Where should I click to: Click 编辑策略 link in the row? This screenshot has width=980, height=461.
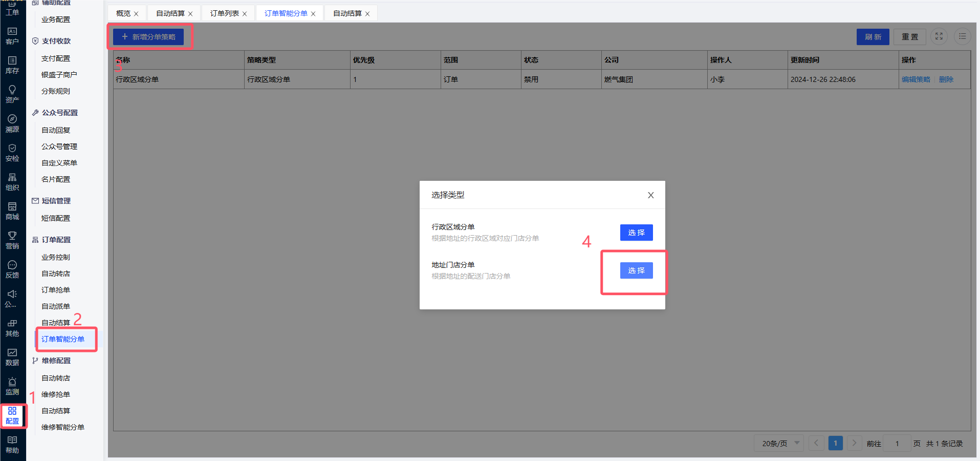(916, 79)
